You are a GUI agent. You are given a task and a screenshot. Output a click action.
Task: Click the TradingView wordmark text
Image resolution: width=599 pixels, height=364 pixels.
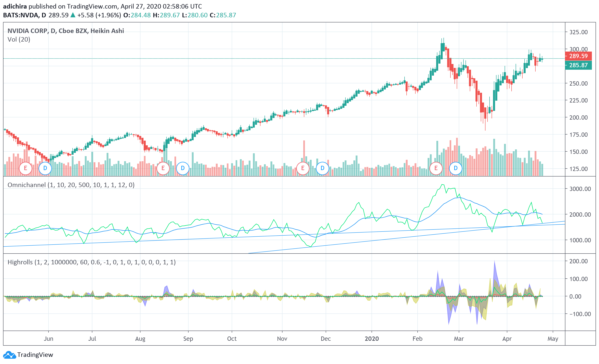click(35, 355)
